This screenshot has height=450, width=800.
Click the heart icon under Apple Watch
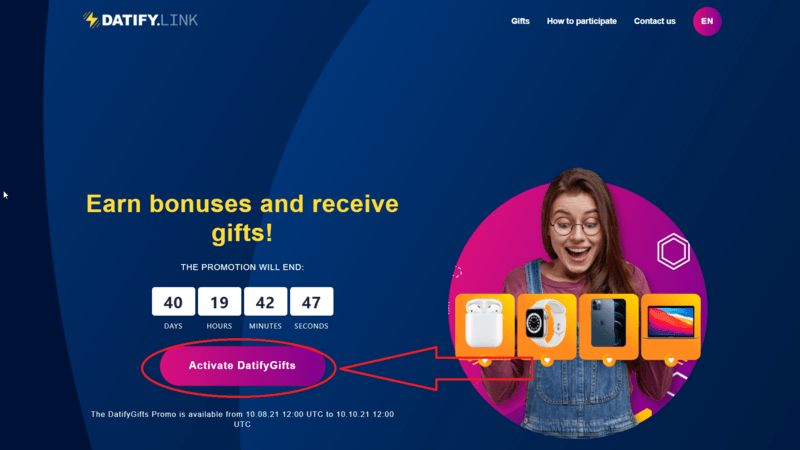[547, 361]
